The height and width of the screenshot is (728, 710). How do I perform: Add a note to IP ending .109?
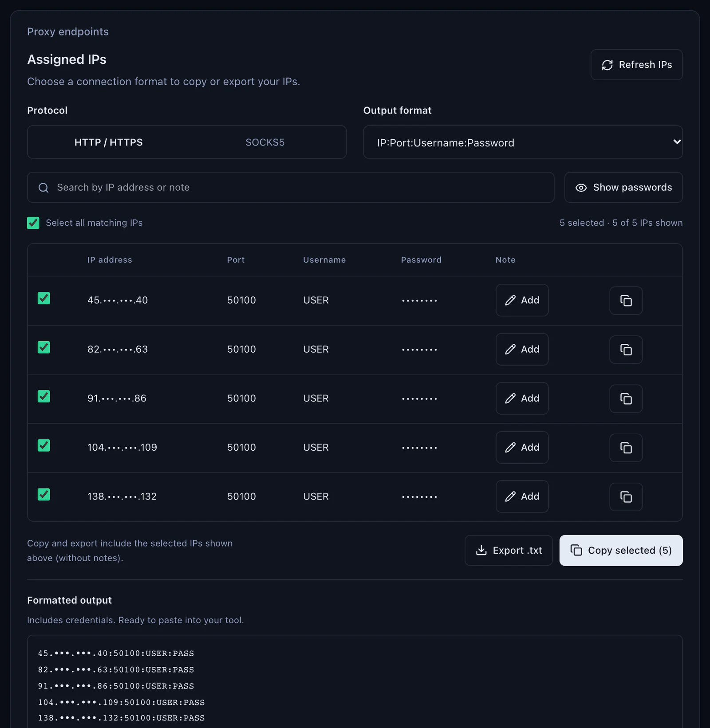click(x=522, y=448)
